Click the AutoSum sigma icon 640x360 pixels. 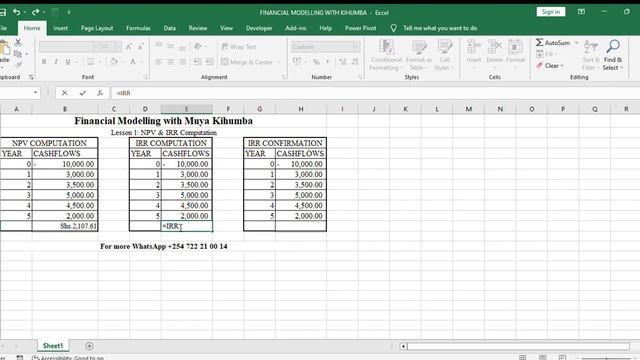click(x=540, y=42)
